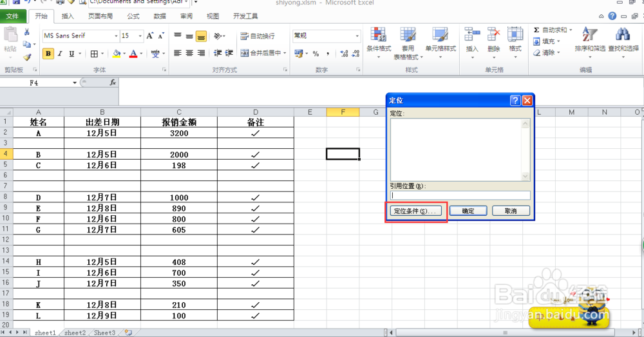The width and height of the screenshot is (644, 337).
Task: Click 自动求和 AutoSum sigma
Action: point(549,30)
